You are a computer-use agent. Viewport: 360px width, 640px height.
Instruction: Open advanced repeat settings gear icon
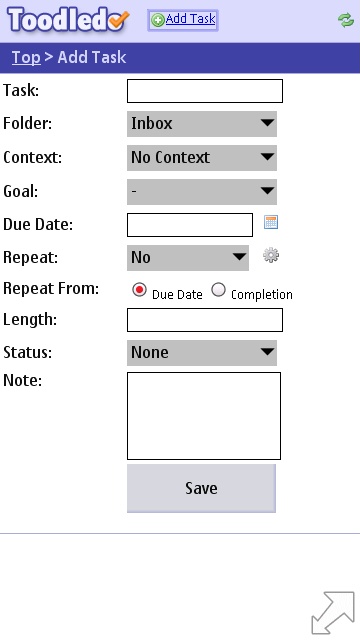pos(271,256)
